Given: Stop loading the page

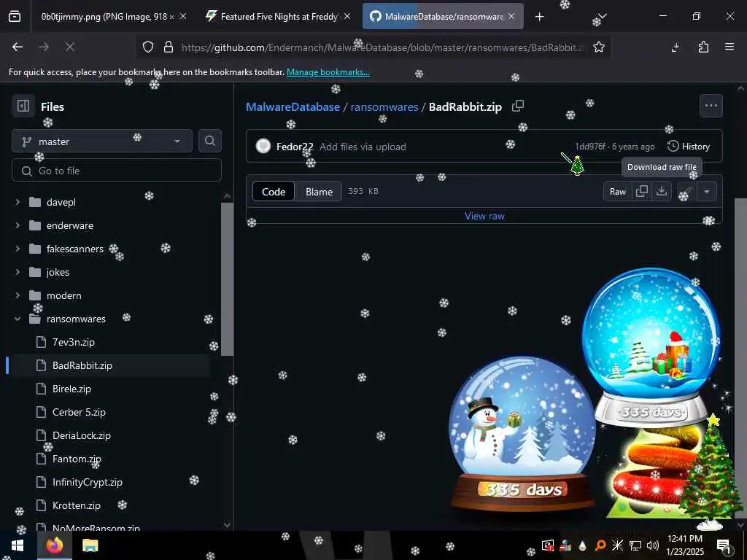Looking at the screenshot, I should click(69, 47).
